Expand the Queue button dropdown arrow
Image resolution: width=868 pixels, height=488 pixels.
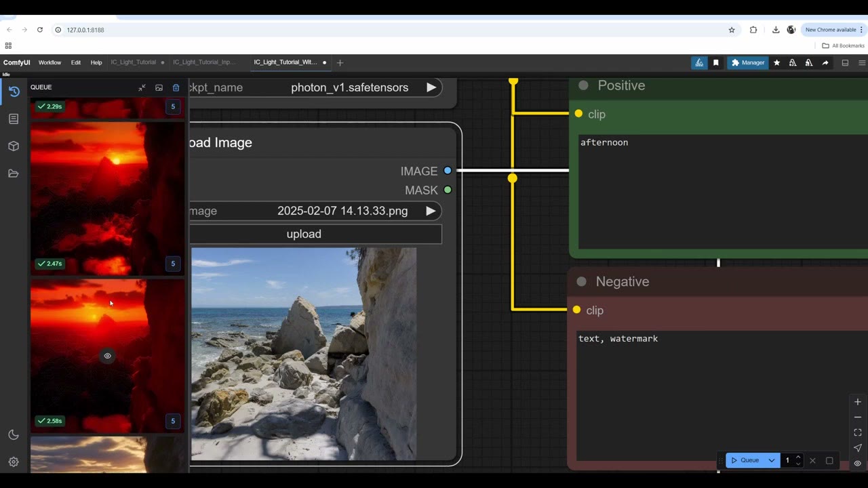point(771,460)
